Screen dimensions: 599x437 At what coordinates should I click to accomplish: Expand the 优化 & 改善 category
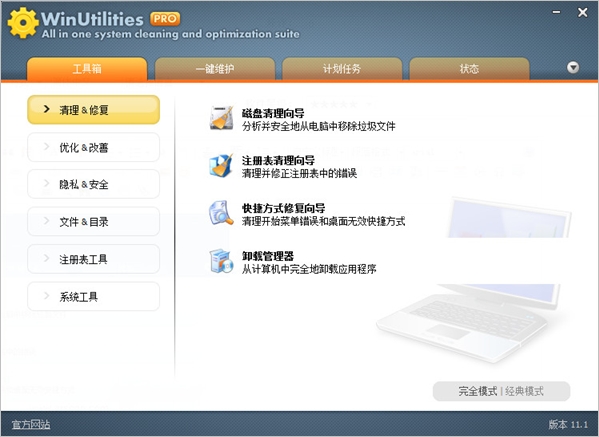coord(94,147)
